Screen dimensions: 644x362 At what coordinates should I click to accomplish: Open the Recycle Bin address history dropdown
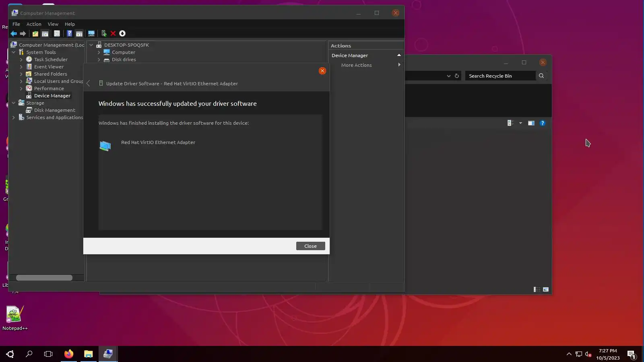[x=449, y=76]
